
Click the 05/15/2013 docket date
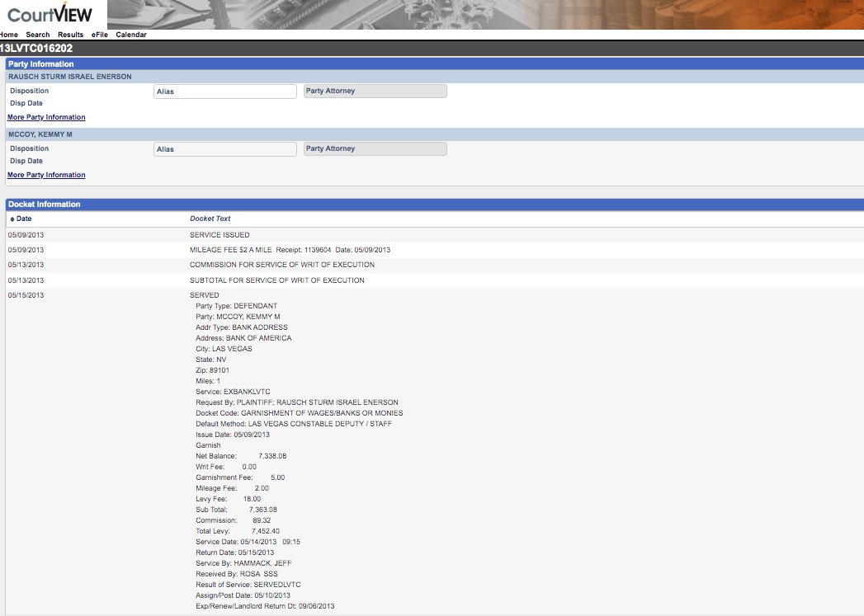tap(26, 295)
